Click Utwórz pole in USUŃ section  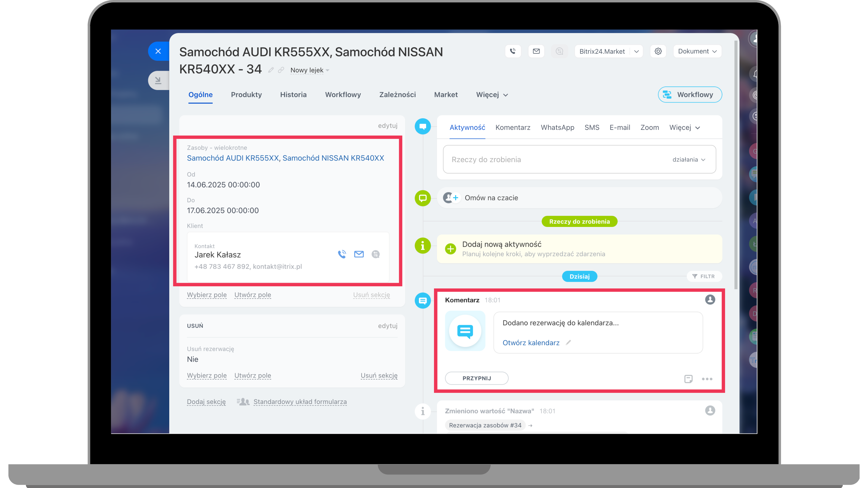click(252, 375)
